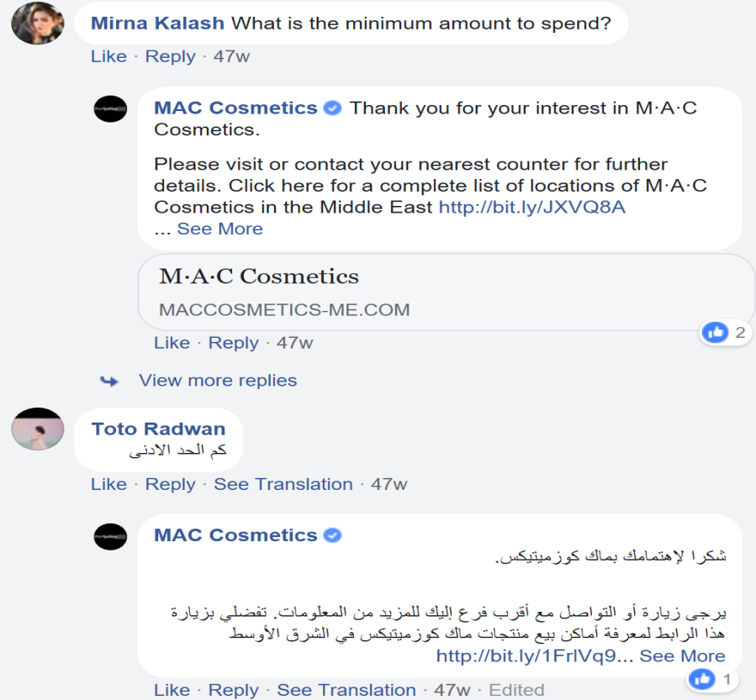Click See Translation under Toto Radwan's comment
This screenshot has width=756, height=700.
pos(283,484)
